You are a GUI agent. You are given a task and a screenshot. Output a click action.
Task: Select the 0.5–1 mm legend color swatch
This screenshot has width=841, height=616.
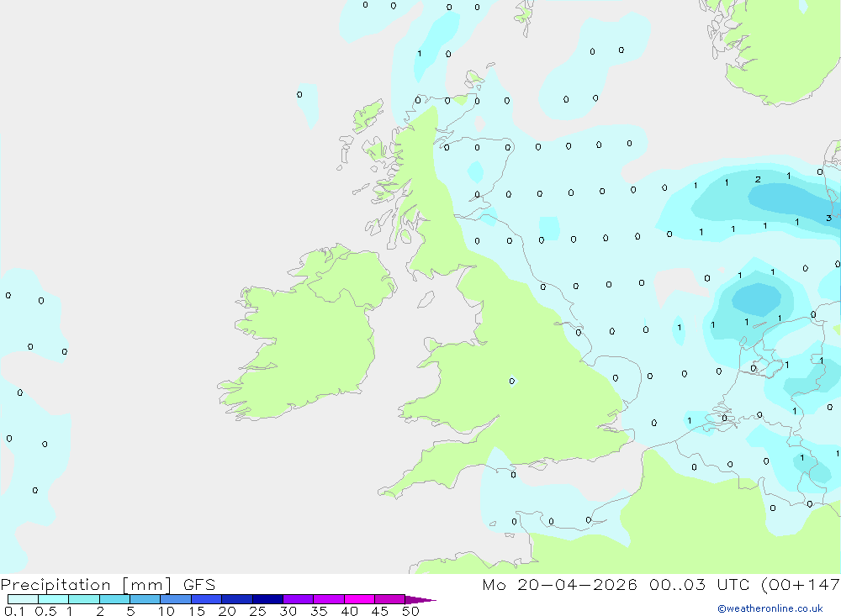(54, 599)
